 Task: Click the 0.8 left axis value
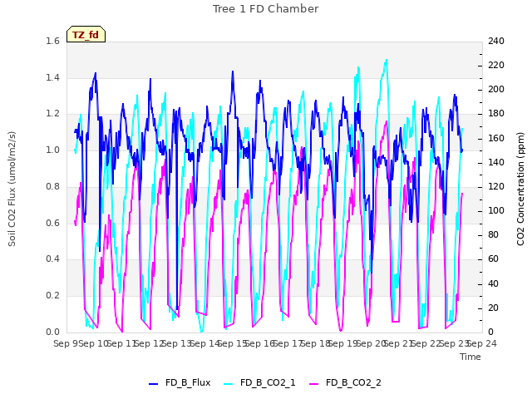point(52,186)
